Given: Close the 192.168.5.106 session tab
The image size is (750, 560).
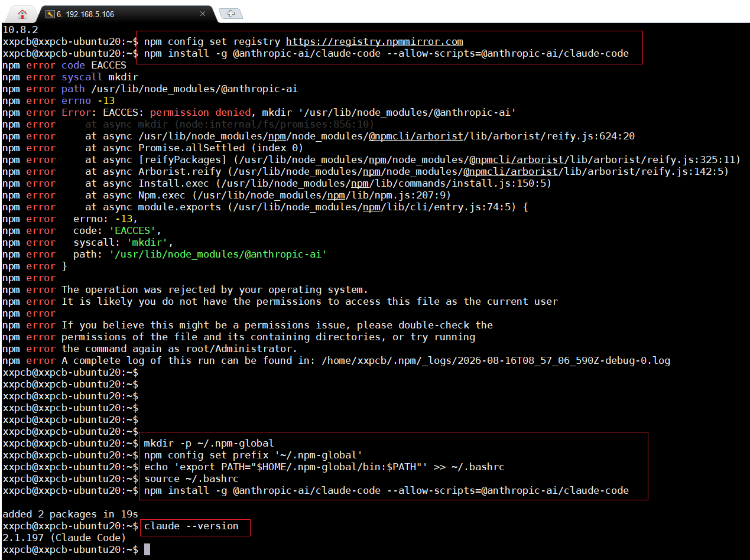Looking at the screenshot, I should [x=204, y=13].
